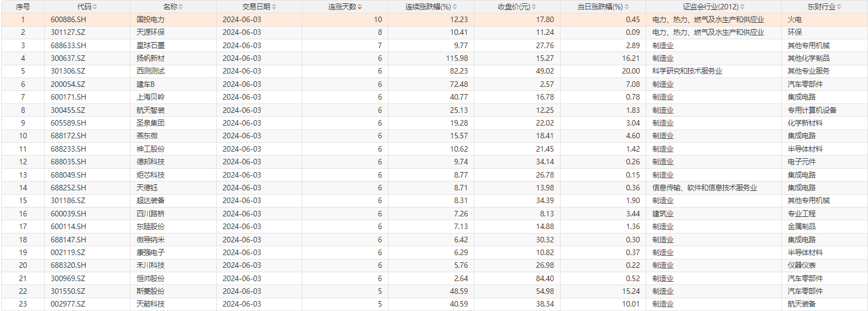
Task: Open stock name 东睦股份
Action: (x=150, y=226)
